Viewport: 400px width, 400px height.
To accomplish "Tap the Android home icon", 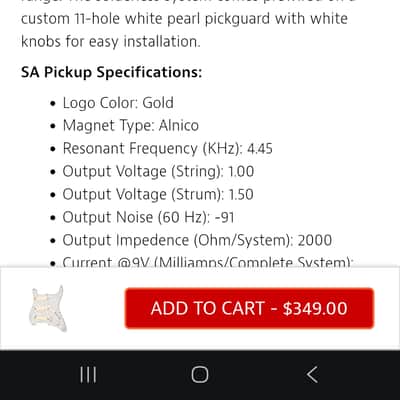I will [200, 375].
